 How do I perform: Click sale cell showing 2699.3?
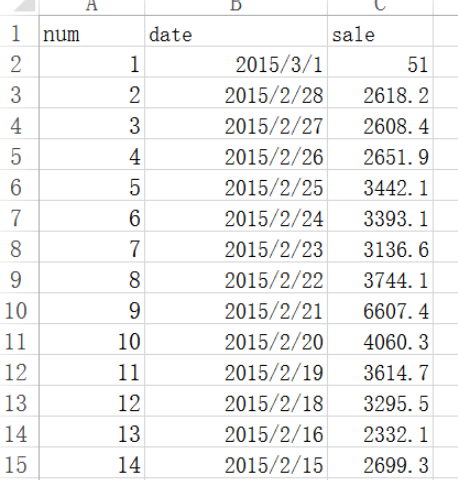pyautogui.click(x=380, y=462)
